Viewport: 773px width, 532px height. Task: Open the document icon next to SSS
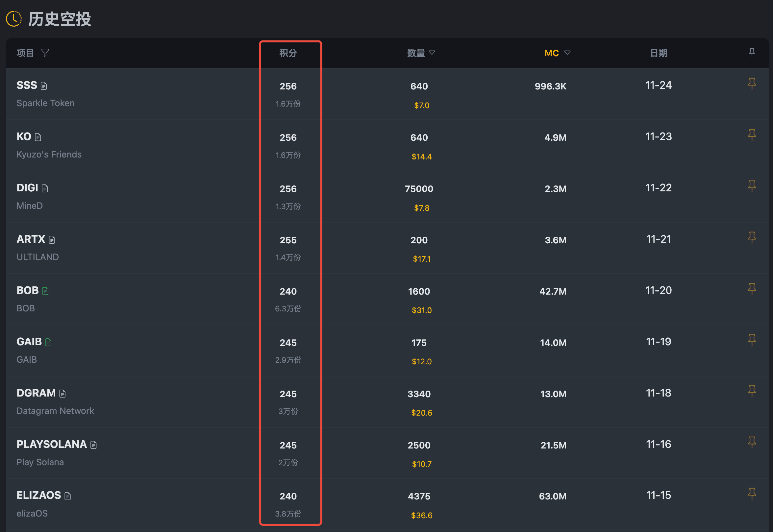tap(44, 86)
